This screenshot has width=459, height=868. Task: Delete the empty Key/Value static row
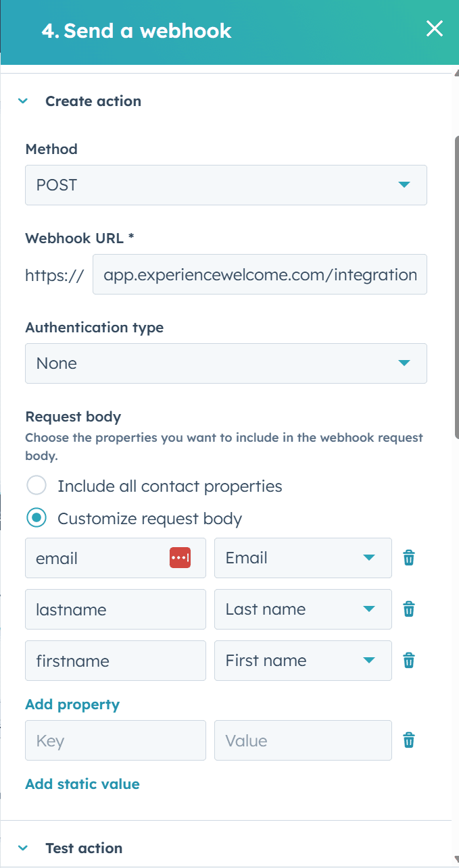[408, 740]
